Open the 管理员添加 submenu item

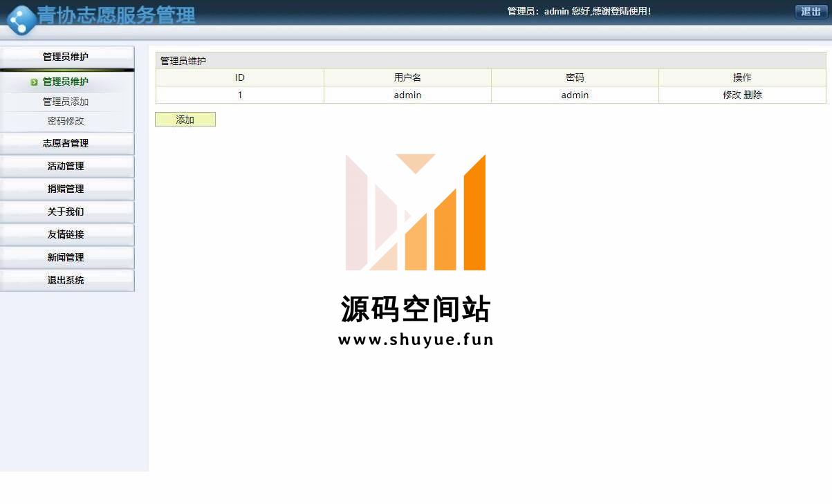pyautogui.click(x=66, y=102)
